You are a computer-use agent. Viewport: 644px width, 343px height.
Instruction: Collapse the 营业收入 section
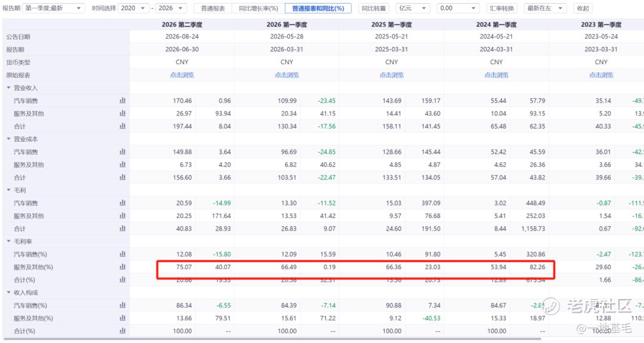point(8,88)
